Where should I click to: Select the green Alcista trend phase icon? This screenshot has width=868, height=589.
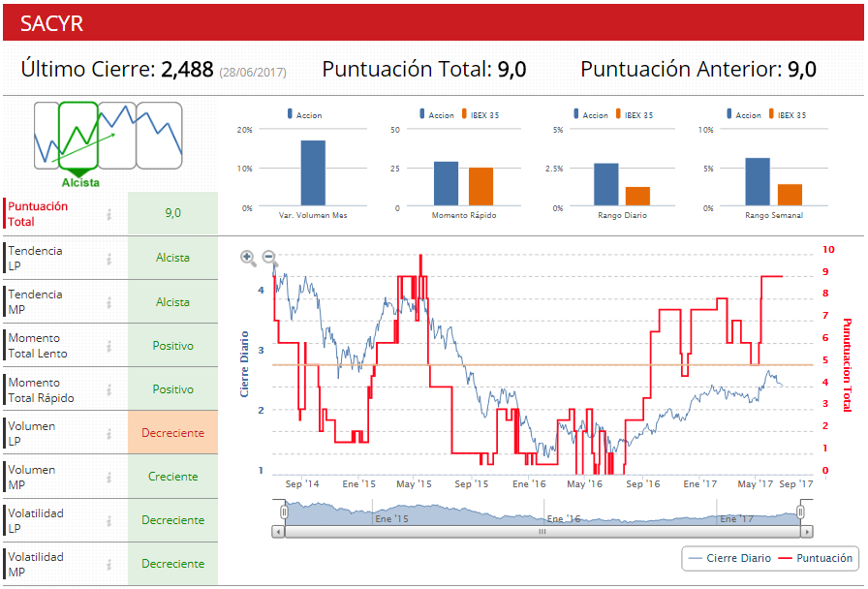(x=78, y=136)
